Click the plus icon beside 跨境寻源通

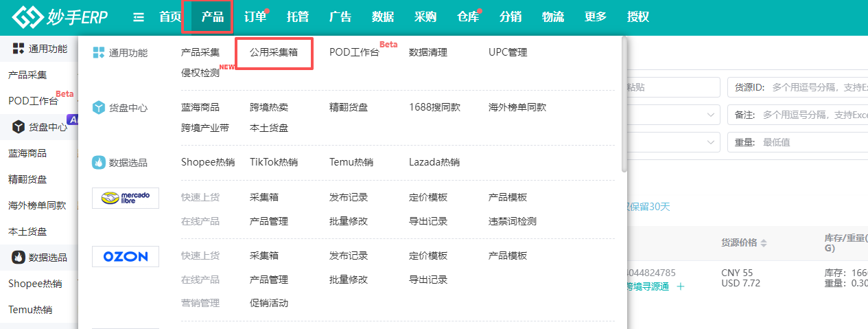click(x=681, y=287)
